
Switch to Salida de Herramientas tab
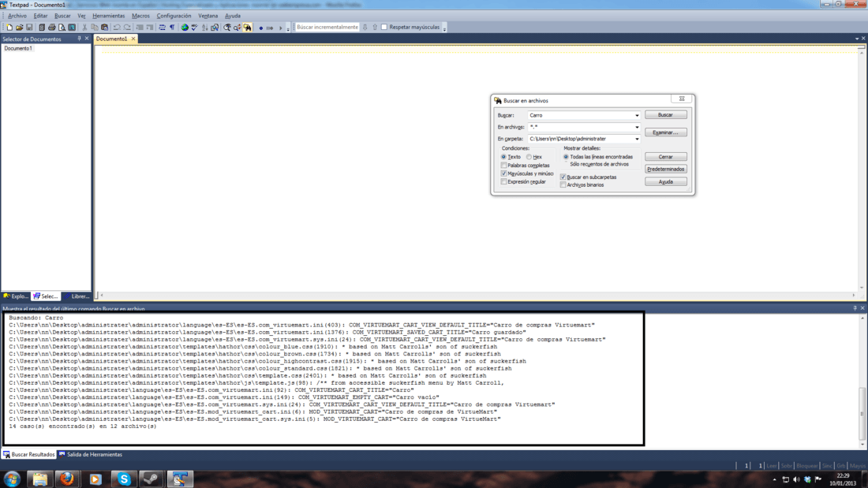click(90, 454)
